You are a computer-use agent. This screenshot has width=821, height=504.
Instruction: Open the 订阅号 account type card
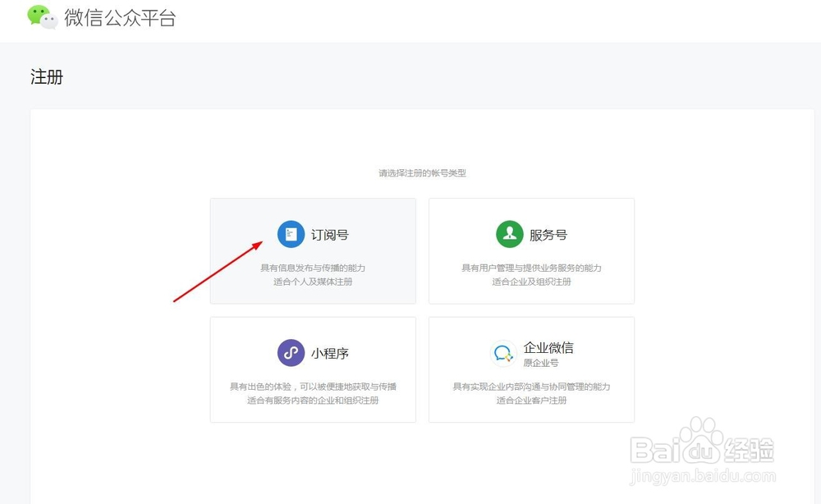click(313, 250)
